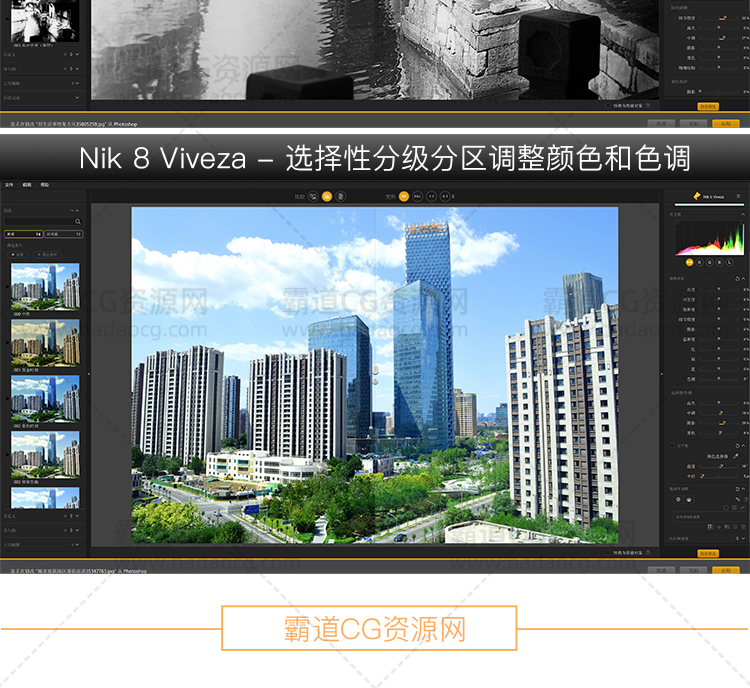Collapse the left presets sidebar arrow
Viewport: 750px width, 688px height.
88,374
